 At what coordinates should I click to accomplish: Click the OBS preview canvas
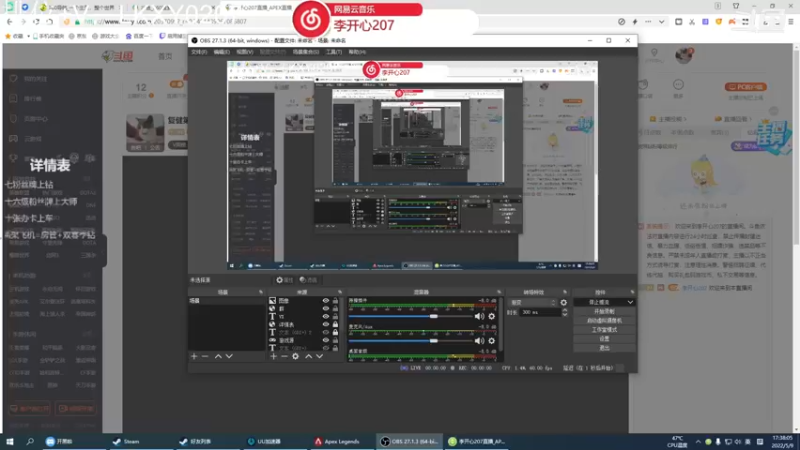click(412, 165)
